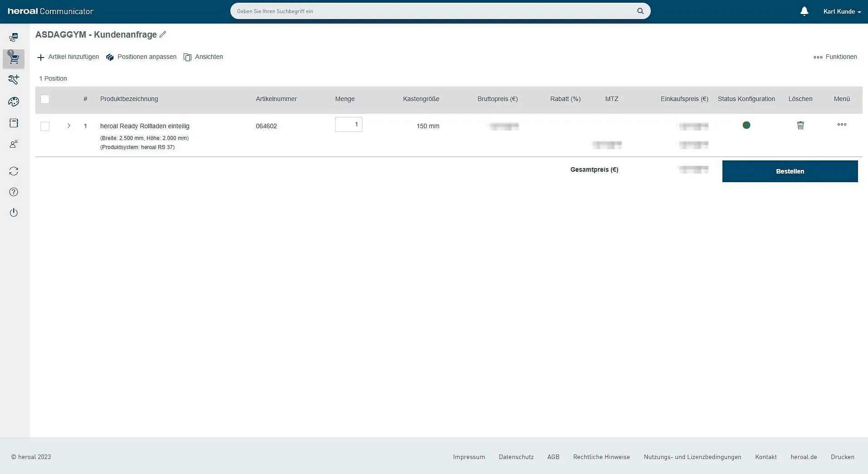Click the Menge quantity field
868x474 pixels.
tap(348, 125)
